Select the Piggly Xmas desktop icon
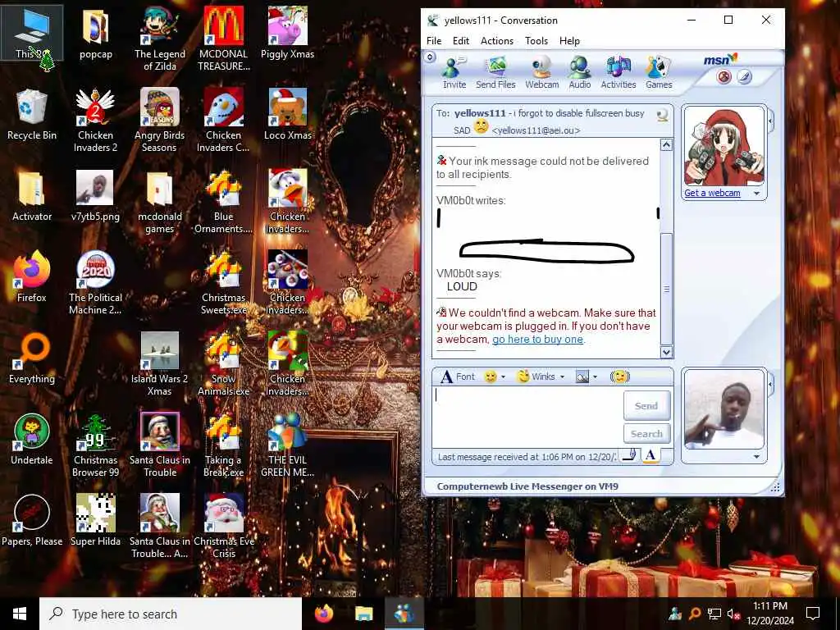The width and height of the screenshot is (840, 630). coord(288,33)
